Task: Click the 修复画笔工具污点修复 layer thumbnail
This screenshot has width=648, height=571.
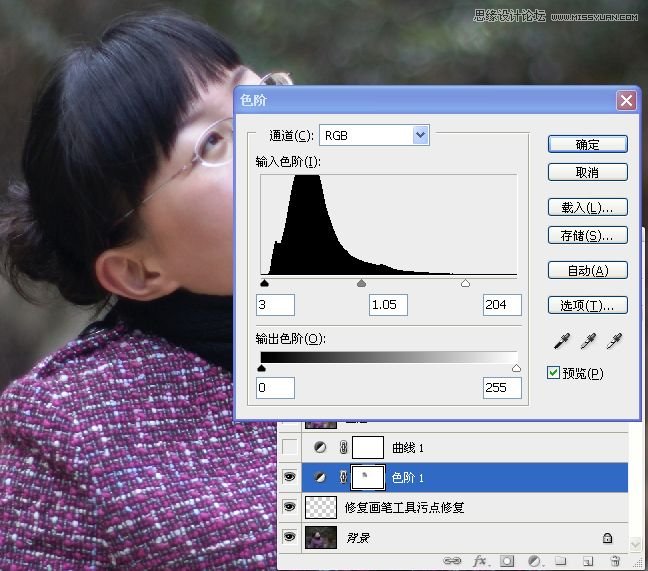Action: click(x=321, y=507)
